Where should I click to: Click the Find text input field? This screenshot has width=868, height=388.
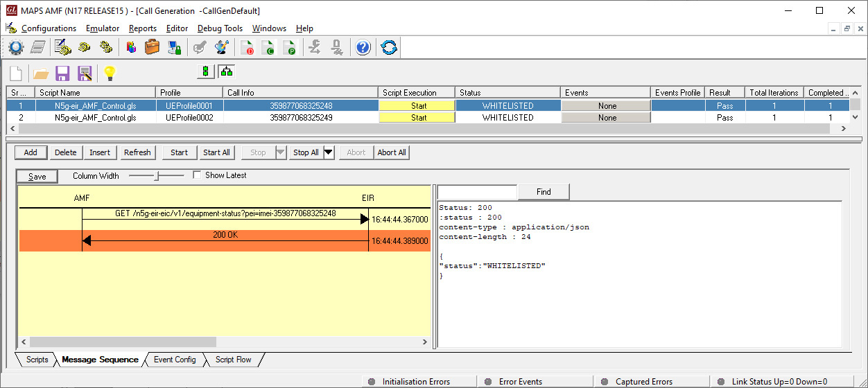tap(477, 192)
